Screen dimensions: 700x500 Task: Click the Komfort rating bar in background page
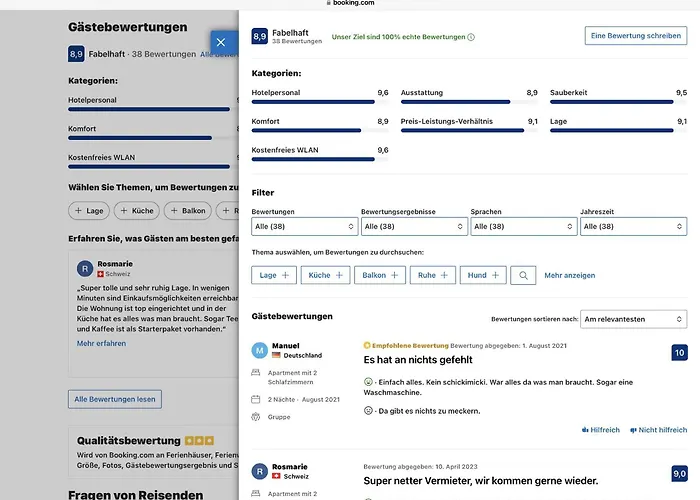(153, 138)
